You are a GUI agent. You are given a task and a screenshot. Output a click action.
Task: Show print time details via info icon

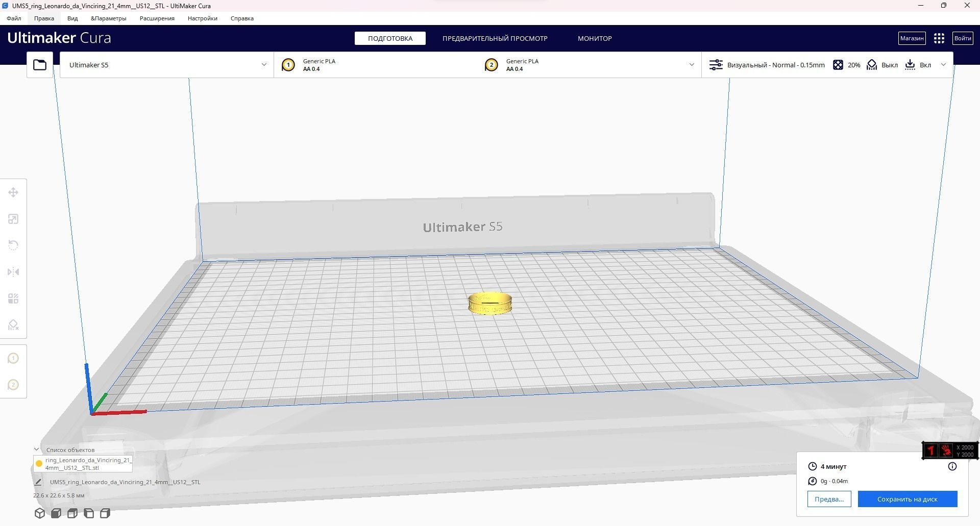click(x=952, y=466)
